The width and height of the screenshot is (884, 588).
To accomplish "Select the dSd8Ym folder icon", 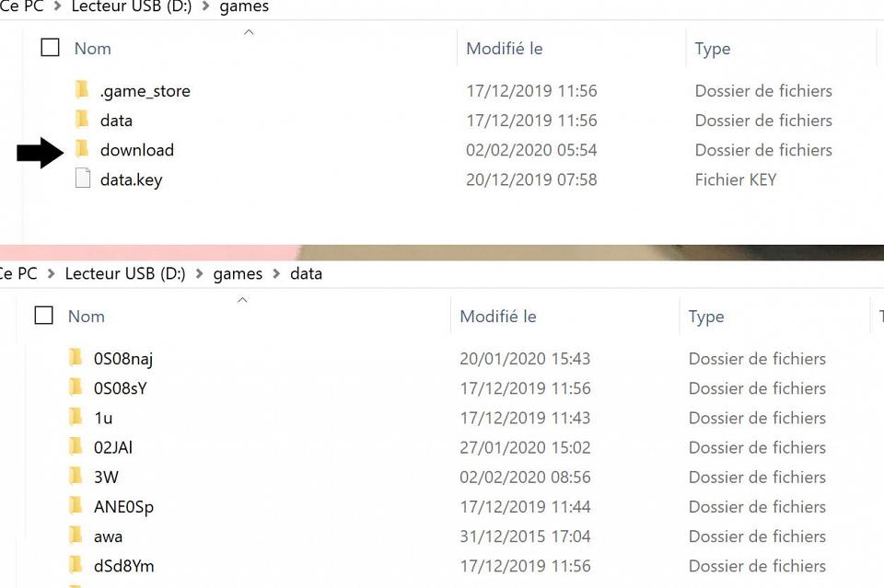I will [76, 565].
